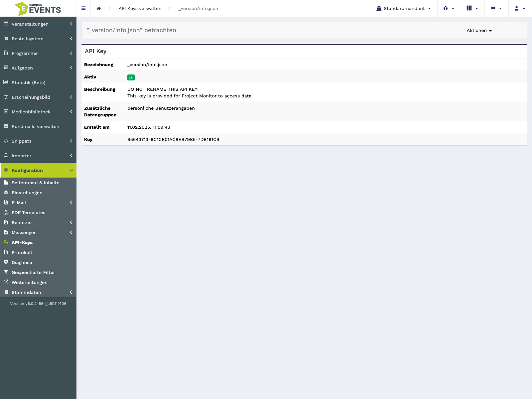Click the API-Keys key icon
532x399 pixels.
6,242
